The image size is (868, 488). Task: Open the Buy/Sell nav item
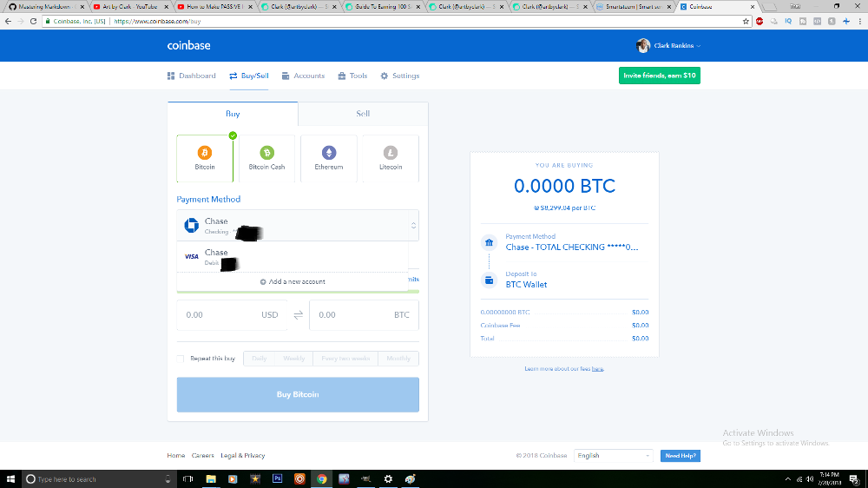(249, 76)
